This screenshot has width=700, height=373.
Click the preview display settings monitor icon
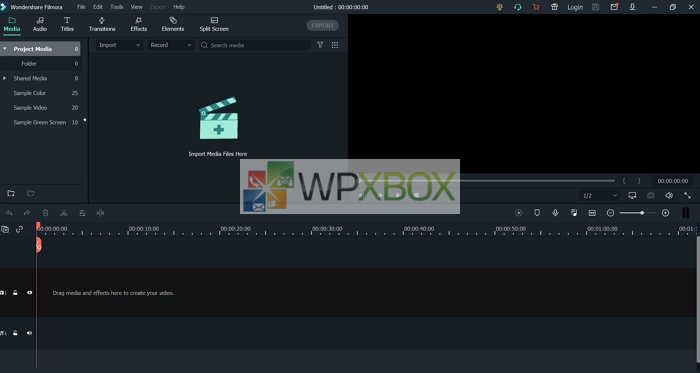click(x=632, y=195)
